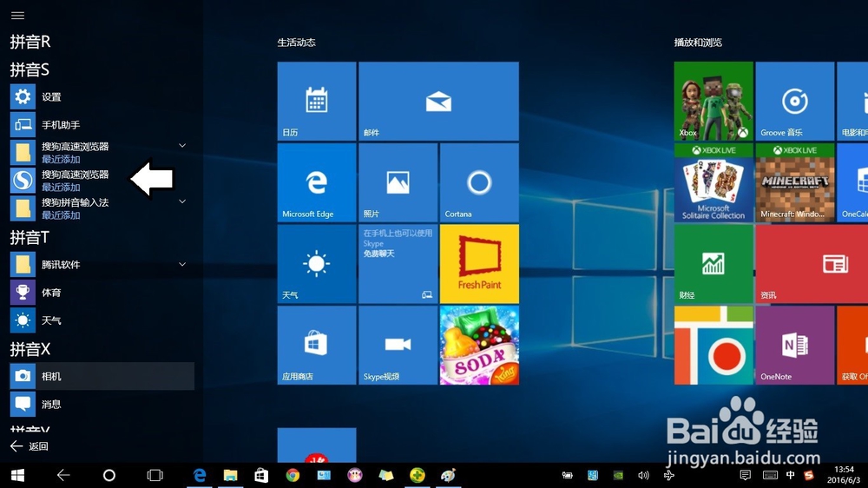The image size is (868, 488).
Task: Open the Edge icon in the taskbar
Action: point(200,475)
